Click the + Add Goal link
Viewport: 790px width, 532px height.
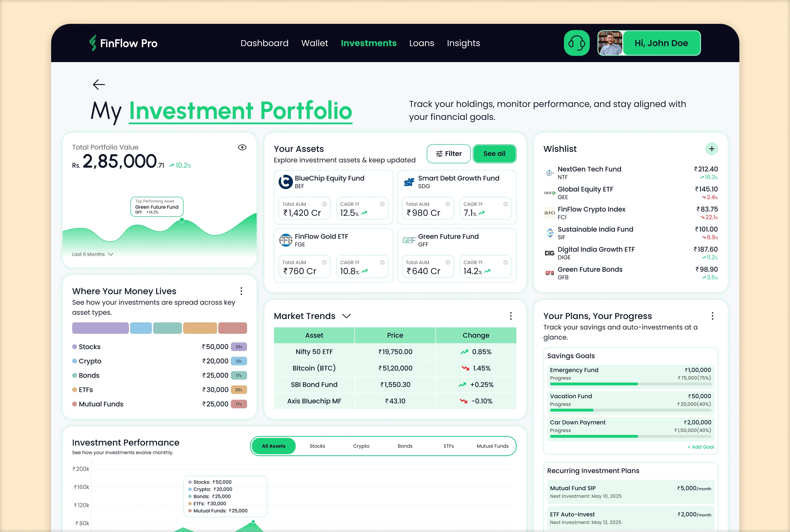(x=700, y=447)
